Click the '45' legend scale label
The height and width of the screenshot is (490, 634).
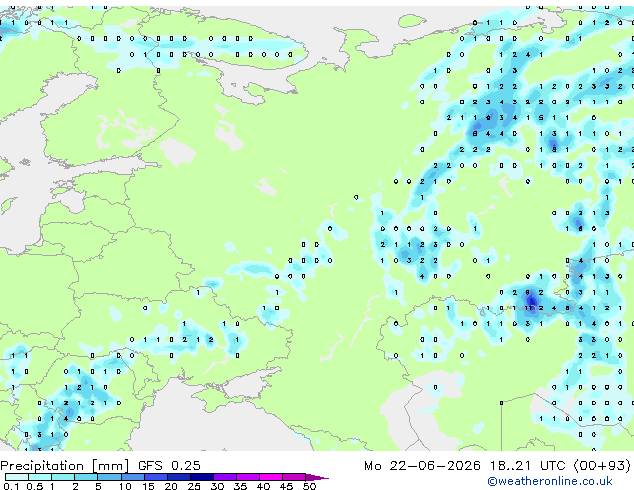[287, 486]
